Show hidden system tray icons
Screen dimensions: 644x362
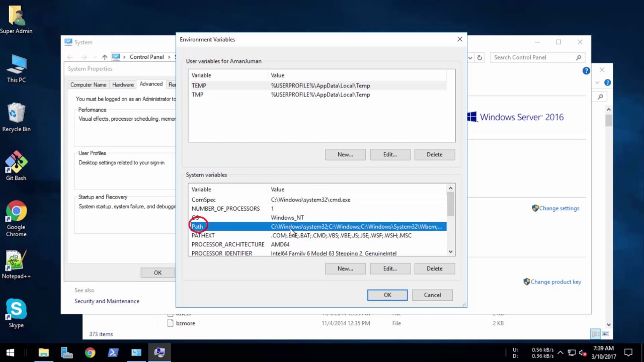point(559,352)
